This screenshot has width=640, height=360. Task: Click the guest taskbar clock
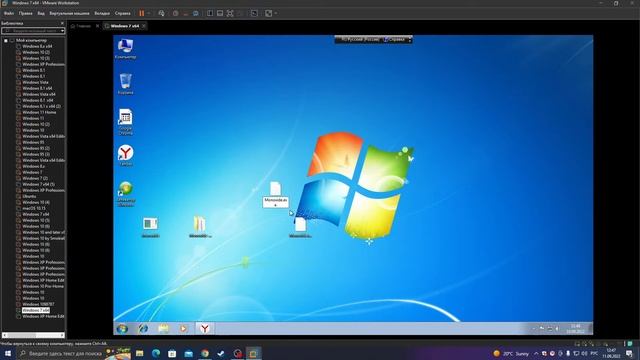tap(576, 329)
